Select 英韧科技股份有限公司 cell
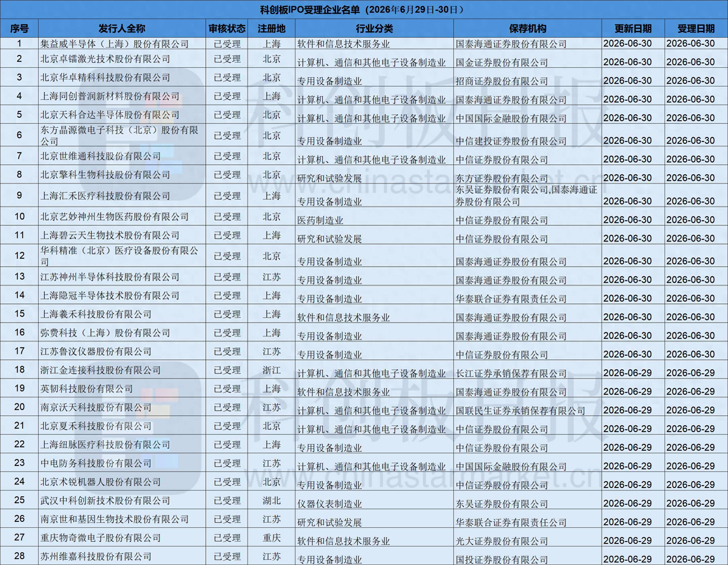This screenshot has width=728, height=565. pyautogui.click(x=122, y=388)
